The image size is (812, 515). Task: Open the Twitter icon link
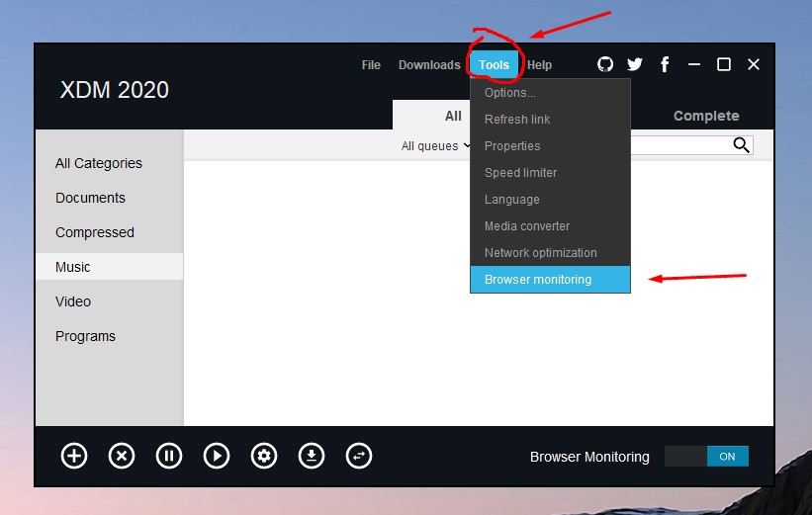pos(635,64)
